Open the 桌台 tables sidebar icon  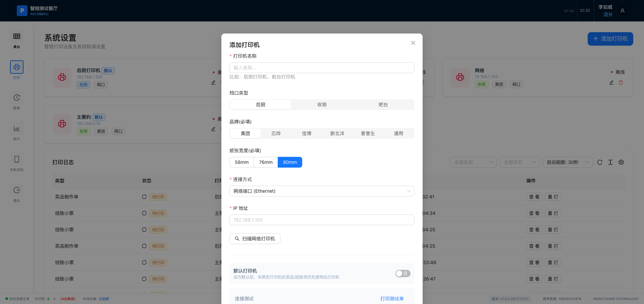(17, 36)
